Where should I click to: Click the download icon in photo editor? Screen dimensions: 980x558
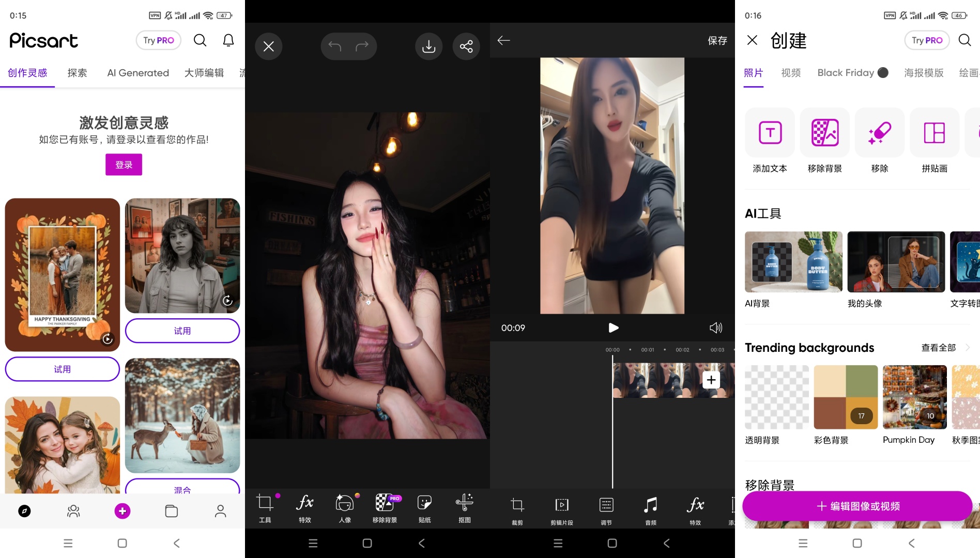428,47
